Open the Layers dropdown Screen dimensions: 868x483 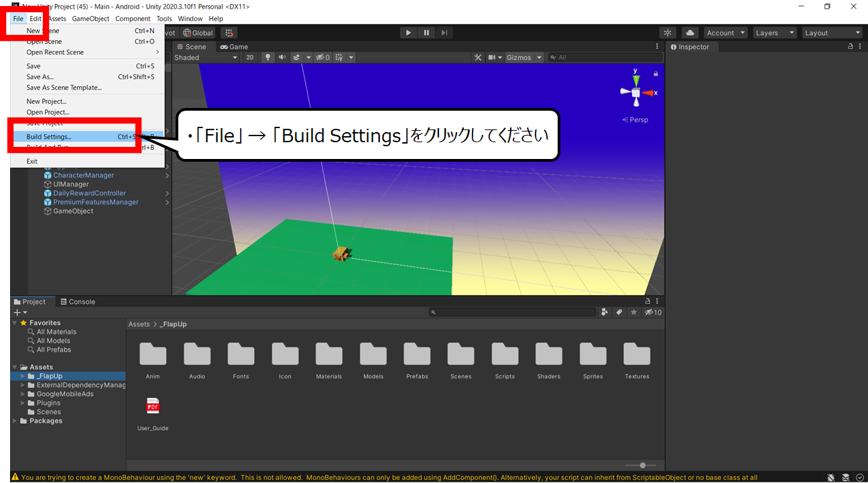tap(774, 33)
